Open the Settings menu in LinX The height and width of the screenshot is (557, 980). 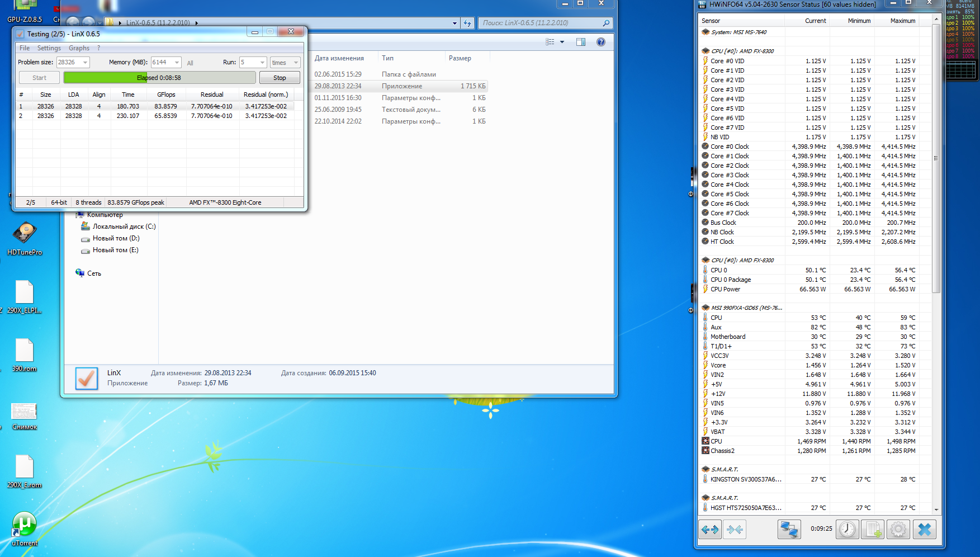pyautogui.click(x=49, y=48)
